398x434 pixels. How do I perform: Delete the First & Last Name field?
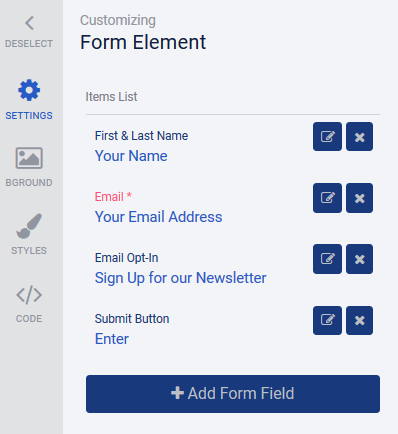[359, 137]
